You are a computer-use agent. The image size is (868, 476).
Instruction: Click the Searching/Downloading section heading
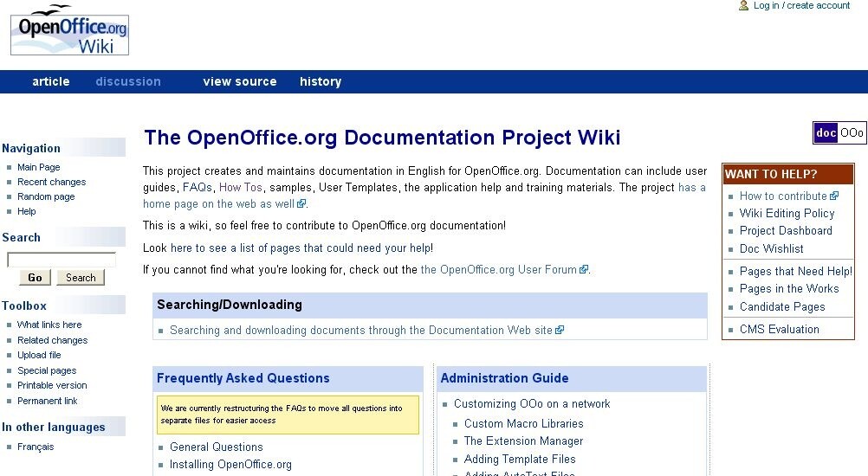click(x=230, y=305)
